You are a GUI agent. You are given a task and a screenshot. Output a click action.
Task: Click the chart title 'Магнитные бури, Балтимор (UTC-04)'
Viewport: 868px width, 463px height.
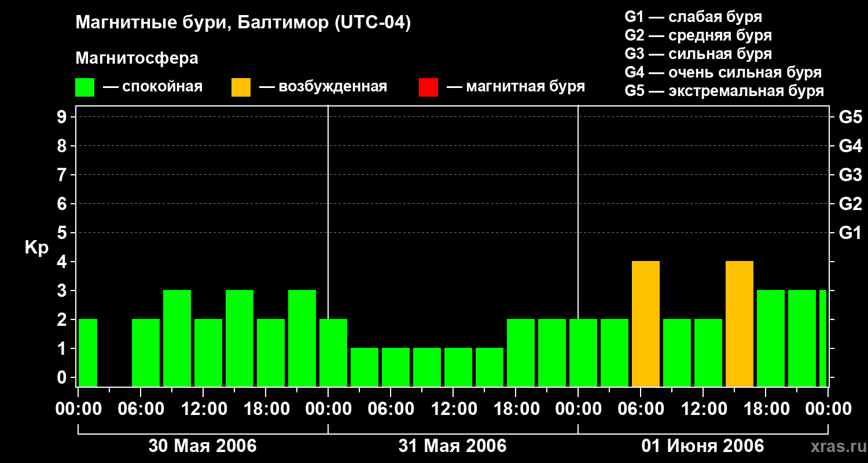[x=243, y=24]
